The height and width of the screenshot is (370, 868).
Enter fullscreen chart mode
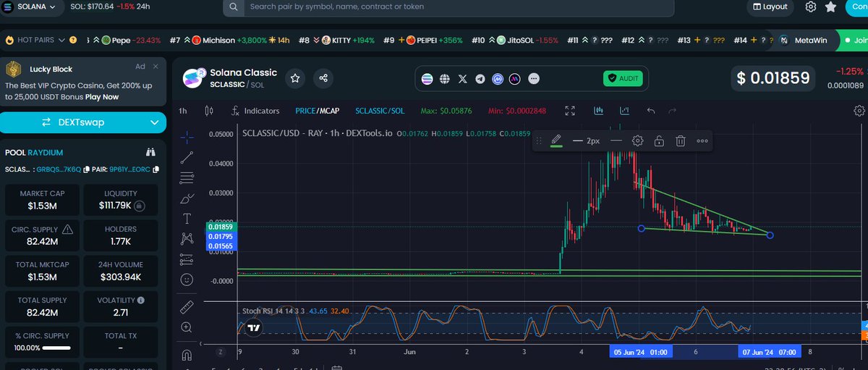click(570, 111)
